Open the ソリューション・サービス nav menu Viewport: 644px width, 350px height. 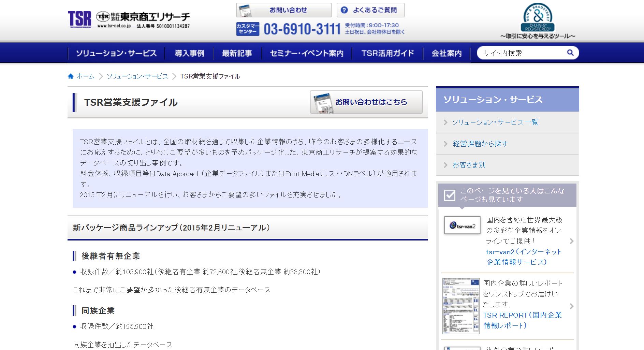[116, 53]
